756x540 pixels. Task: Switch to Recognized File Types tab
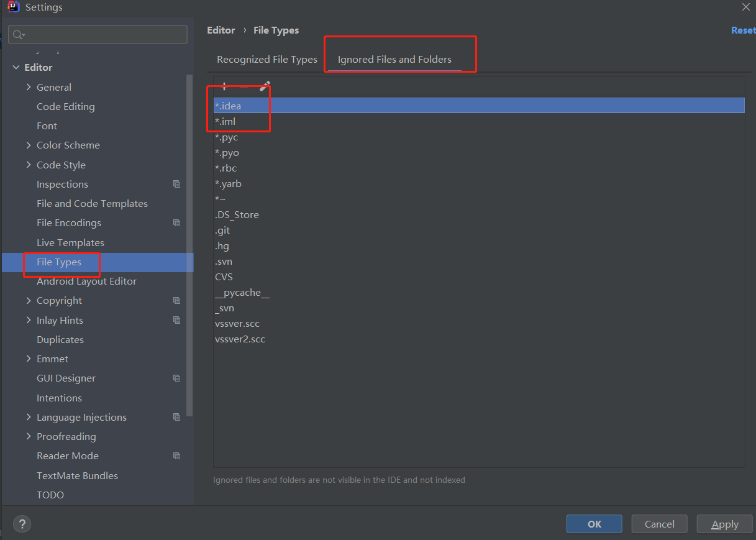[x=267, y=60]
